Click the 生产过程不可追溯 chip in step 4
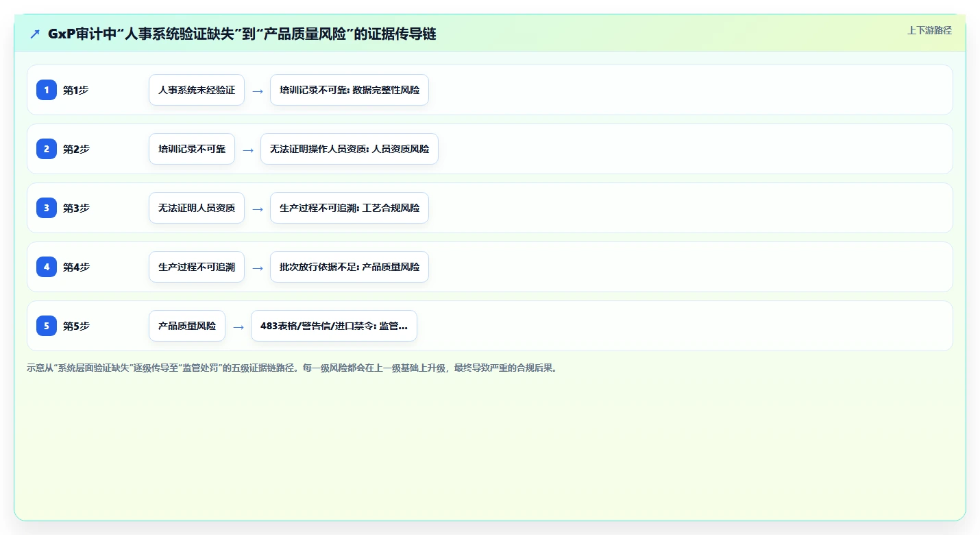Viewport: 980px width, 535px height. click(x=197, y=267)
